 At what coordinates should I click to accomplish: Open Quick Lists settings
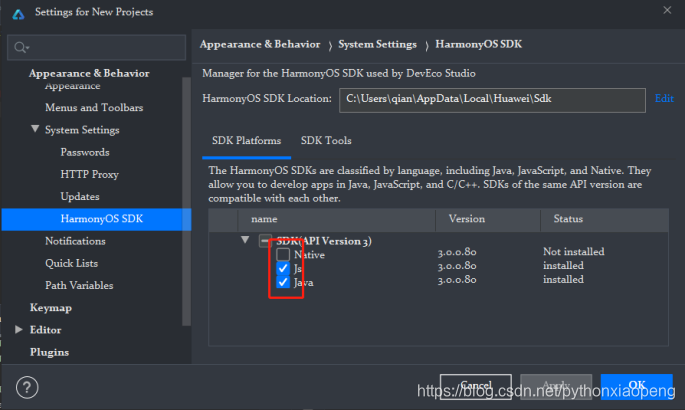pos(71,263)
